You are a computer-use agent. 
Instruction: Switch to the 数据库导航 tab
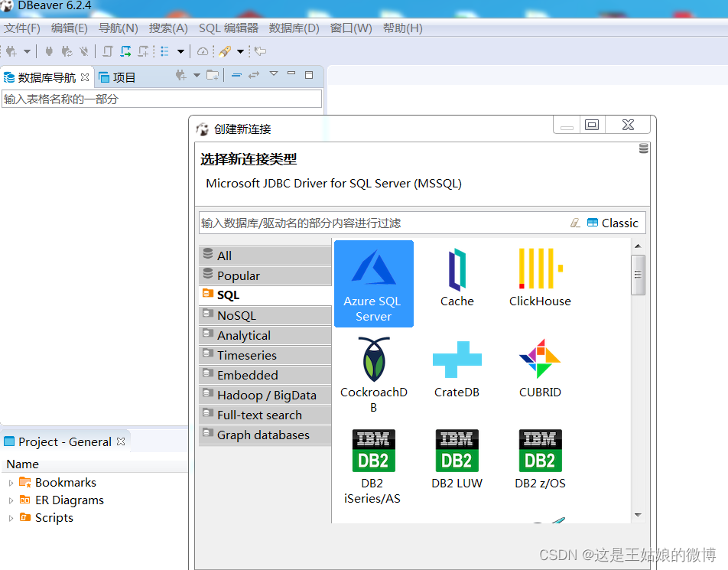[47, 77]
